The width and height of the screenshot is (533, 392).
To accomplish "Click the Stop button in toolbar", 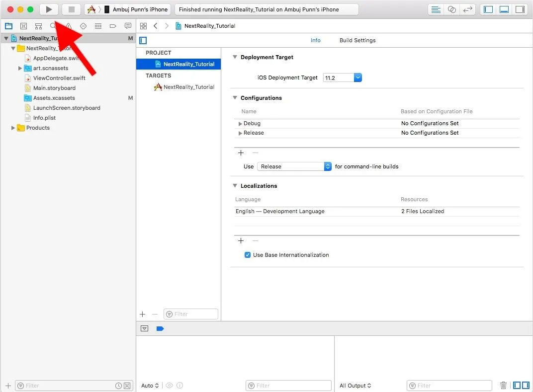I will coord(72,9).
